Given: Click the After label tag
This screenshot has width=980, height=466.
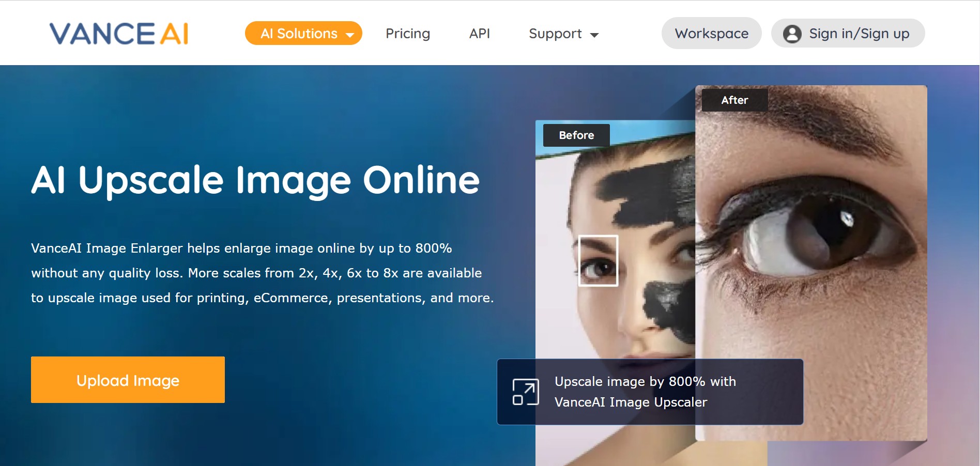Looking at the screenshot, I should pos(734,100).
